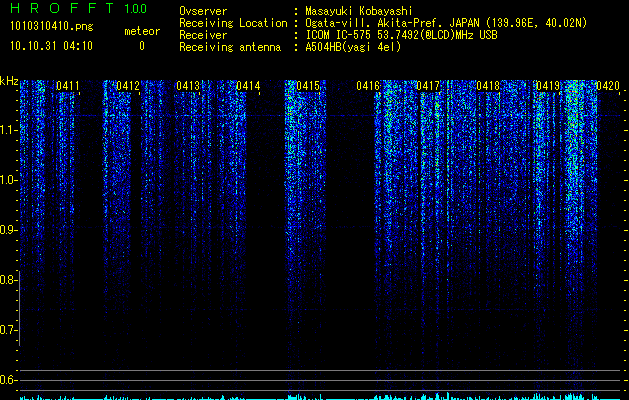This screenshot has height=400, width=629.
Task: Select the ICOM IC-575 receiver text
Action: pos(401,35)
